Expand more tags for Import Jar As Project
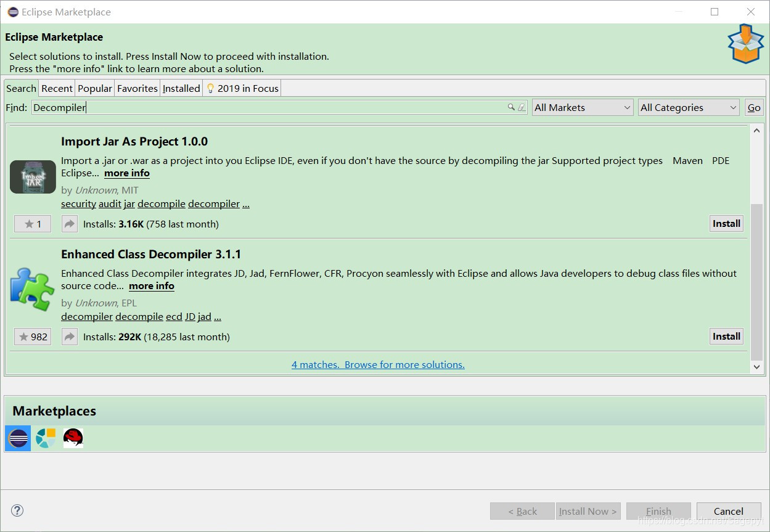This screenshot has width=770, height=532. click(x=246, y=203)
